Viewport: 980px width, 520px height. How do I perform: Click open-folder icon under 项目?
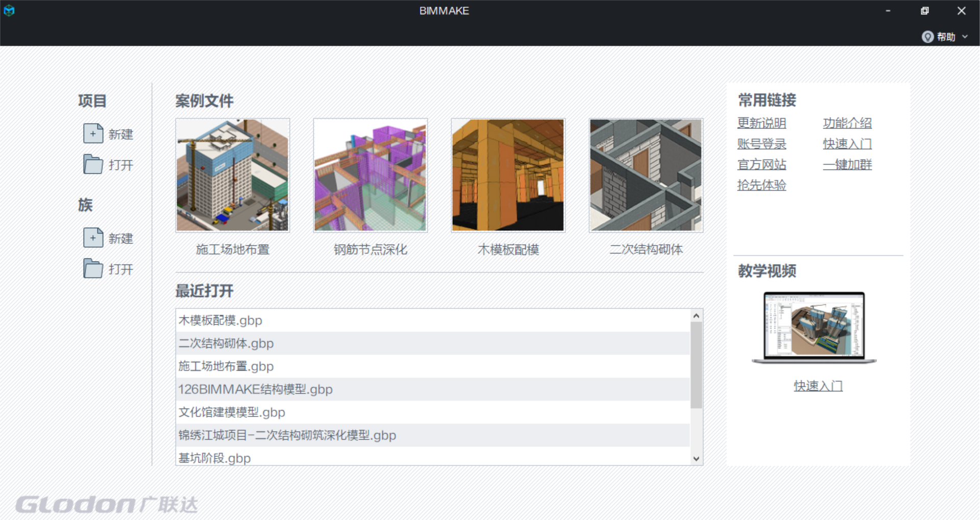(93, 164)
